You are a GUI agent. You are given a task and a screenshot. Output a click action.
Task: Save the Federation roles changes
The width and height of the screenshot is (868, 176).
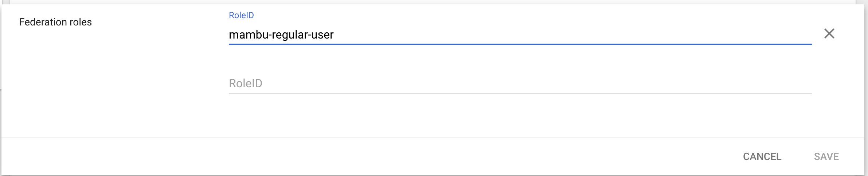coord(826,156)
